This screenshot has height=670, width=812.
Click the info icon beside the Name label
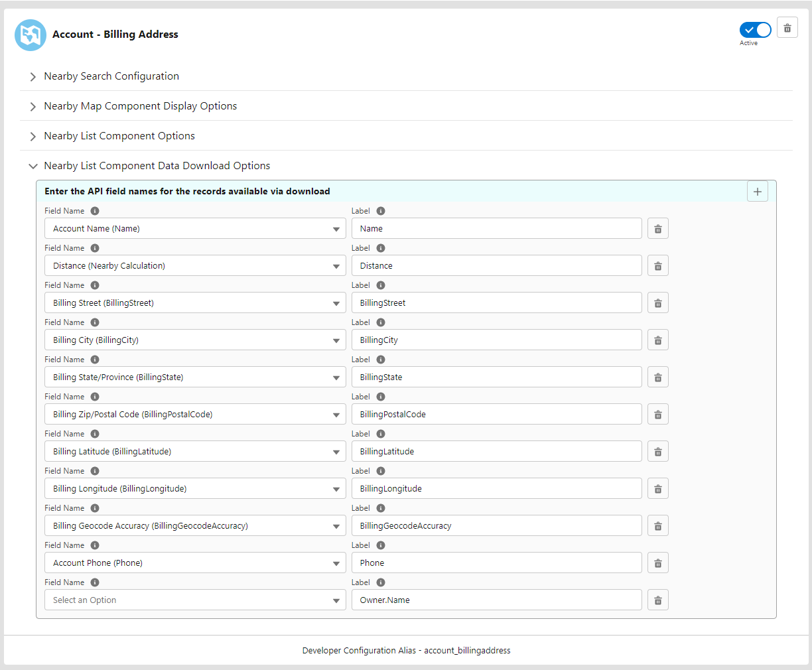(x=379, y=210)
